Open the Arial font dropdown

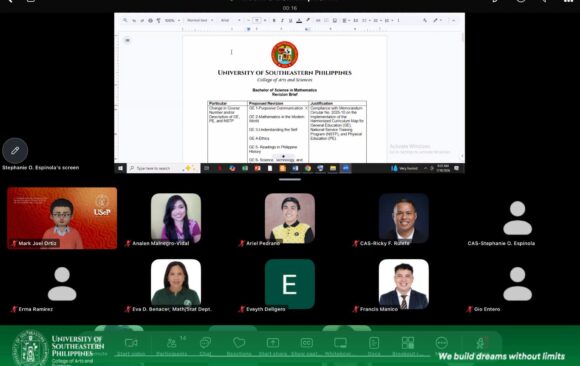pyautogui.click(x=230, y=20)
